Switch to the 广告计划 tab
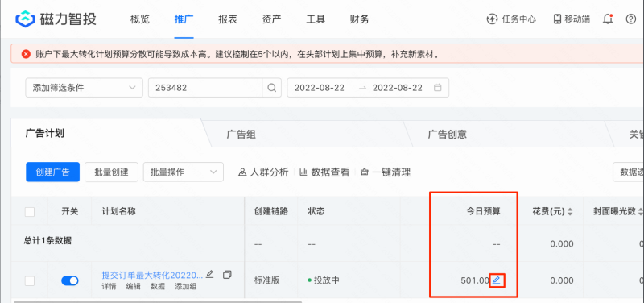Screen dimensions: 644x303 click(45, 133)
